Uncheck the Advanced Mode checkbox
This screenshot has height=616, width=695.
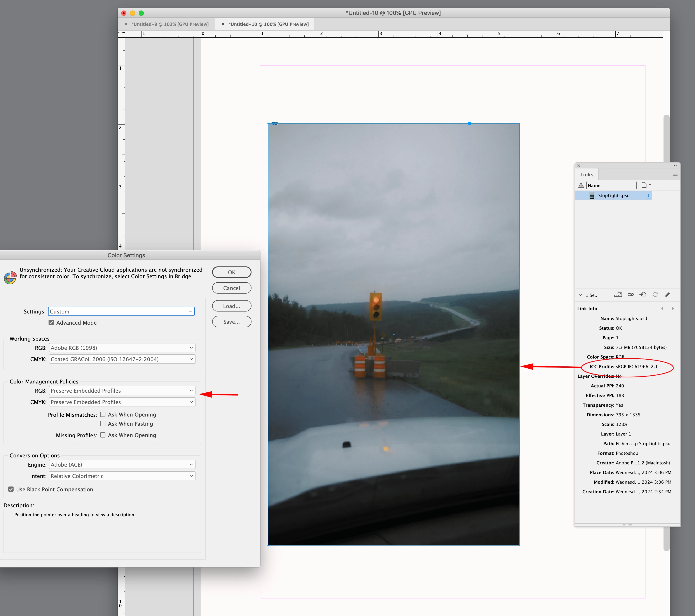51,322
